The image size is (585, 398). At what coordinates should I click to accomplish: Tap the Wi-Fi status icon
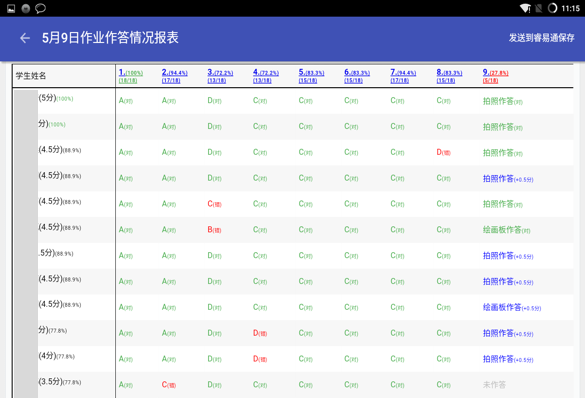pyautogui.click(x=525, y=8)
